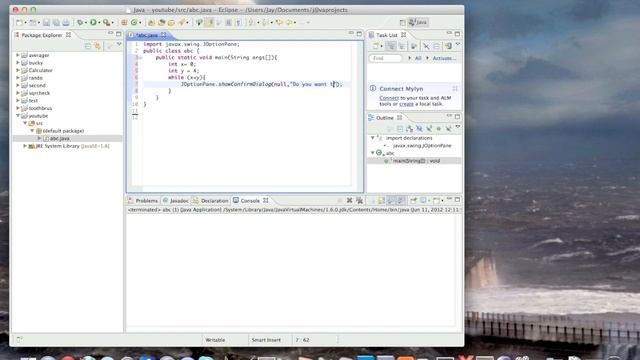Select the Java perspective button
The width and height of the screenshot is (640, 360).
point(418,22)
